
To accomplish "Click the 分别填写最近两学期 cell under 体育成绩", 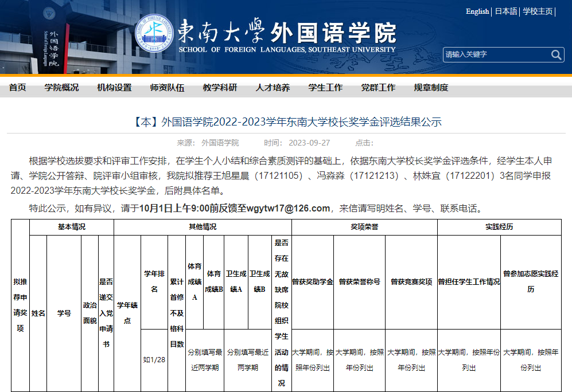I will 205,360.
